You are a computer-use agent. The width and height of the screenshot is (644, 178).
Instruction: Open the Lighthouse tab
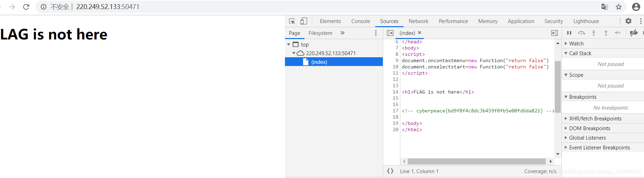point(586,21)
